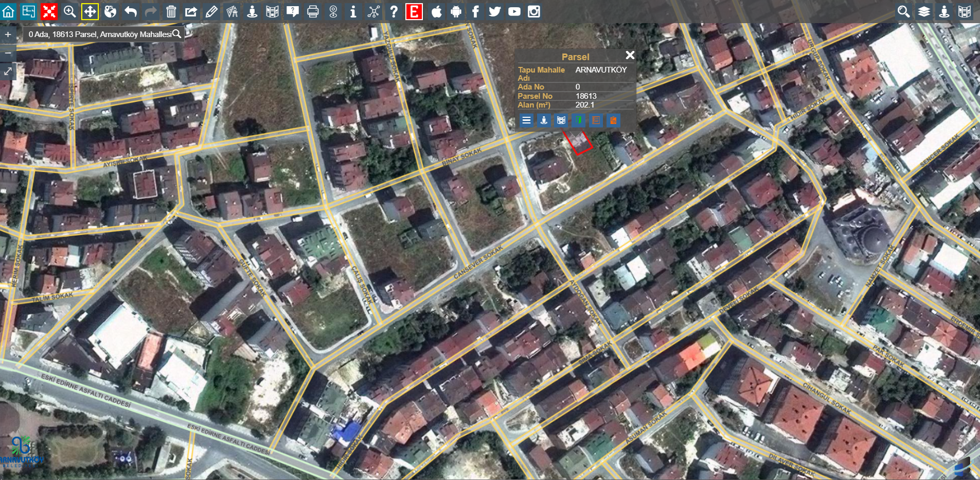Click the minus zoom-out button
This screenshot has height=480, width=980.
[8, 53]
